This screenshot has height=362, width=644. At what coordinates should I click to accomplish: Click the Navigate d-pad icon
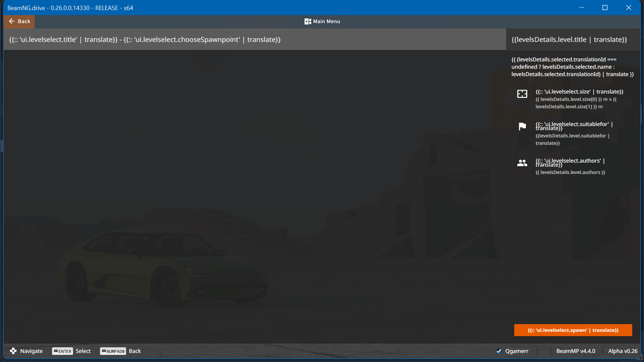click(x=13, y=351)
